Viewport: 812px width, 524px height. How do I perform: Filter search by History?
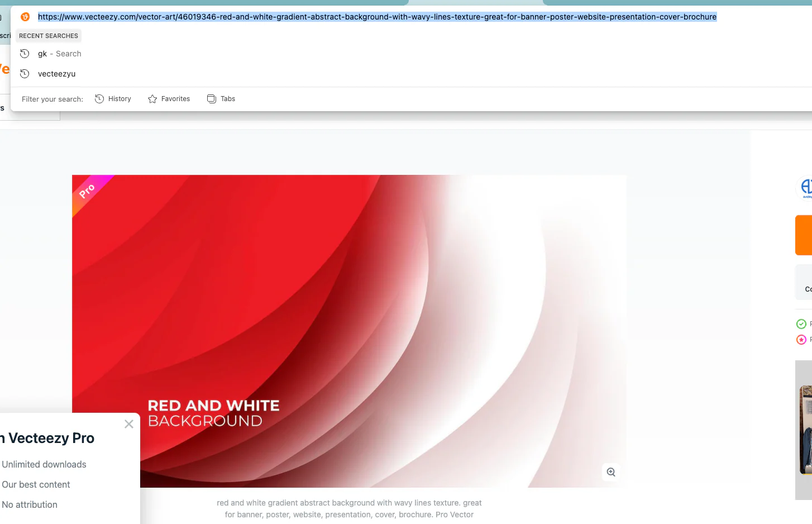click(x=113, y=99)
